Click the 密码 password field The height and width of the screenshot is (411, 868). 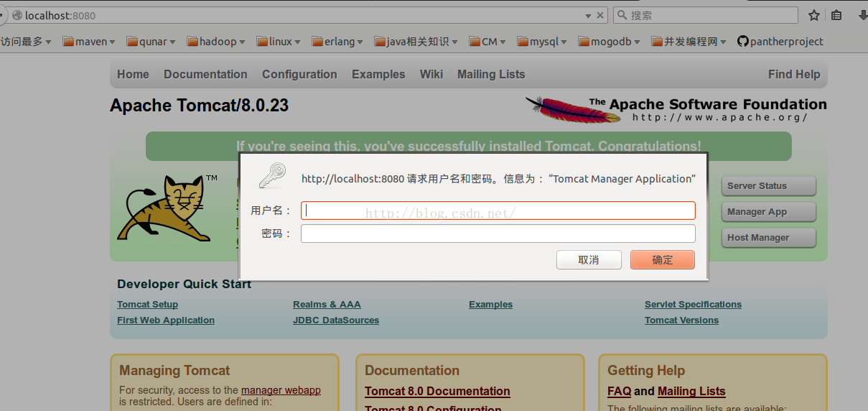tap(498, 234)
